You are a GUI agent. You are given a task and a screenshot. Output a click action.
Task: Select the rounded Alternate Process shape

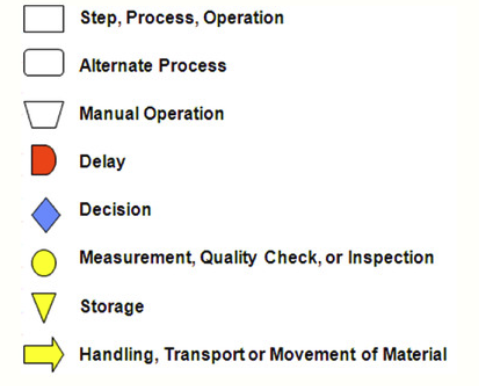click(44, 63)
